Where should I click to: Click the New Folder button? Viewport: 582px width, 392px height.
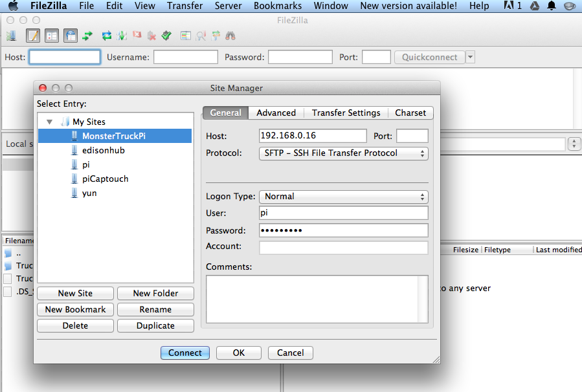pos(155,293)
